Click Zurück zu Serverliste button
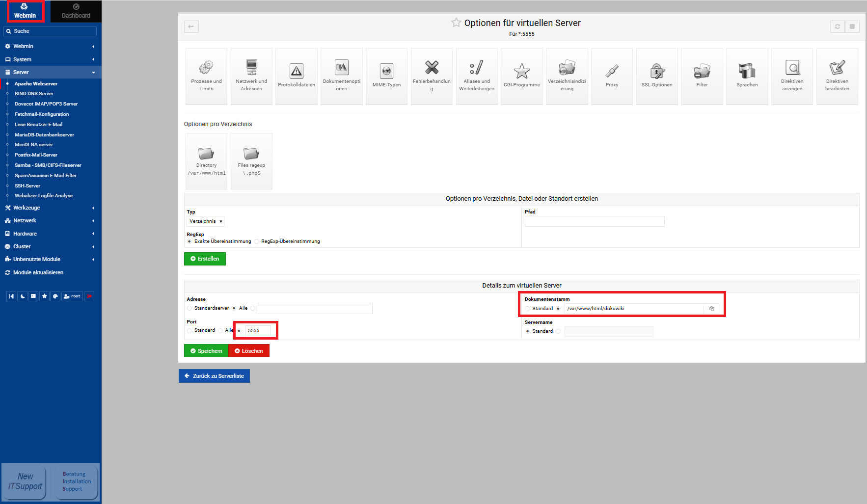The image size is (867, 504). click(x=214, y=376)
